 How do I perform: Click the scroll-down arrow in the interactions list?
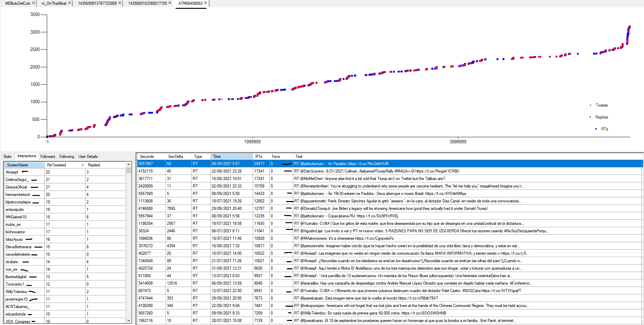point(129,320)
